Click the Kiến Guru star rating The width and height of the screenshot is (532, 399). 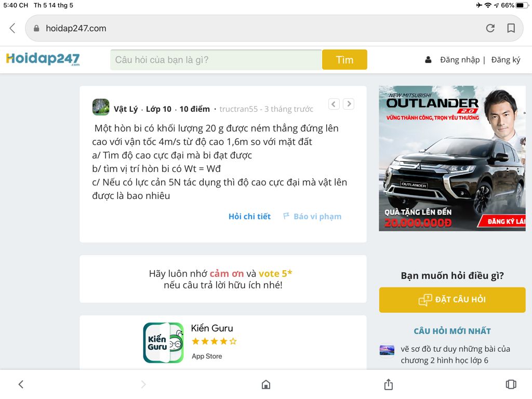214,341
